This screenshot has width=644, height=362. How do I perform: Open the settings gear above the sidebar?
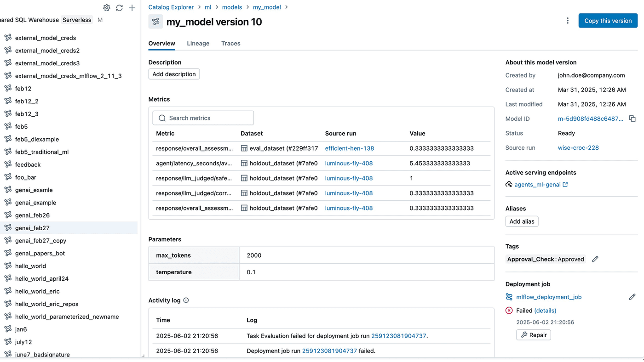[x=107, y=8]
